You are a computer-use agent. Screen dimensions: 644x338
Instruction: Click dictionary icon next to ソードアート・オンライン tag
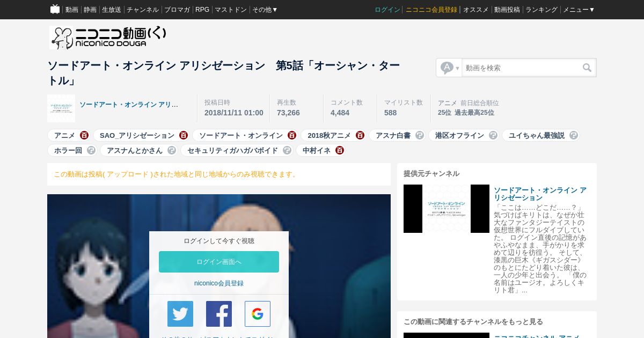point(292,135)
